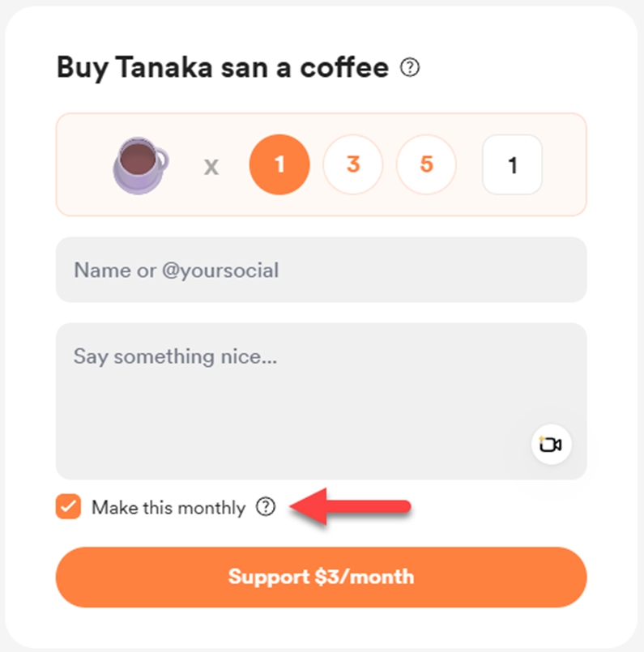Select the 1 coffee option

tap(279, 164)
